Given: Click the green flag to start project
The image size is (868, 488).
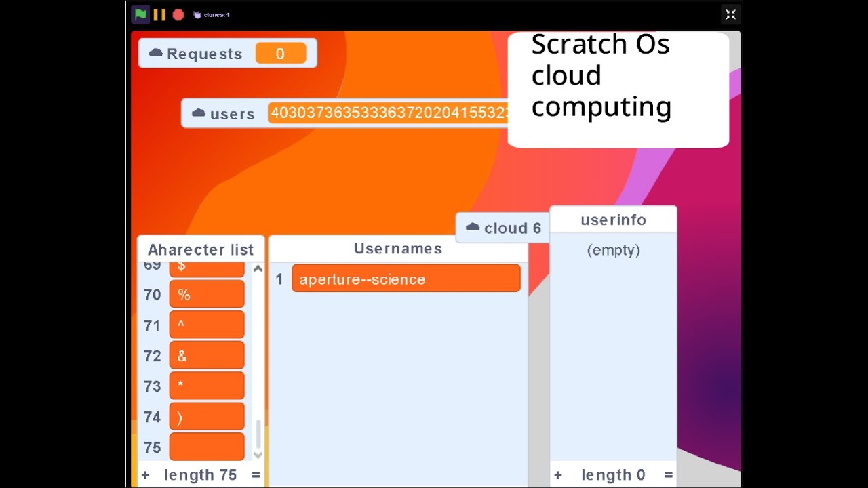Looking at the screenshot, I should [140, 14].
